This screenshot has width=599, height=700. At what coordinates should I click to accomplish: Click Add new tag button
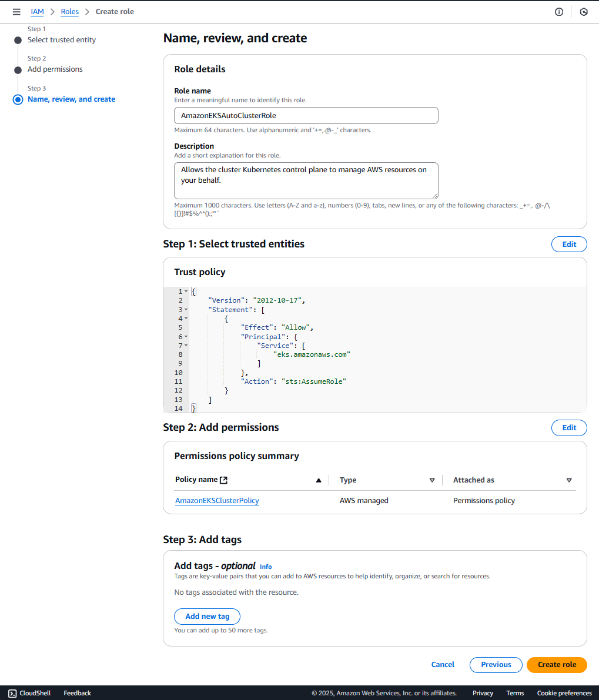(207, 617)
